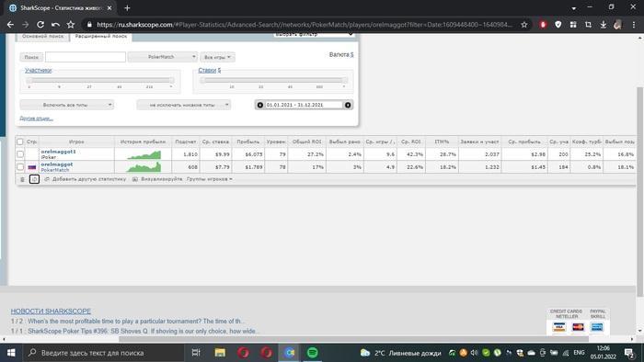Screen dimensions: 644x362
Task: Click the 27.2% overall ROI cell
Action: (306, 154)
